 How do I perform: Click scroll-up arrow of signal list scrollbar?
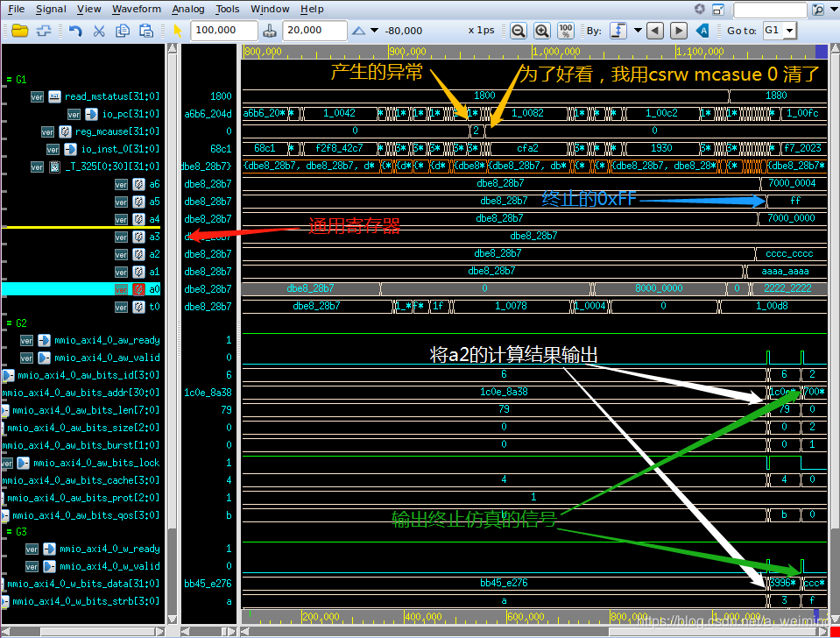pos(172,49)
